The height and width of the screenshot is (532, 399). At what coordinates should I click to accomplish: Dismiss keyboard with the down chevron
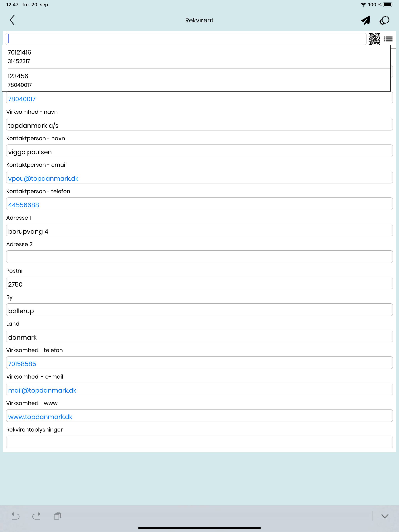(385, 516)
